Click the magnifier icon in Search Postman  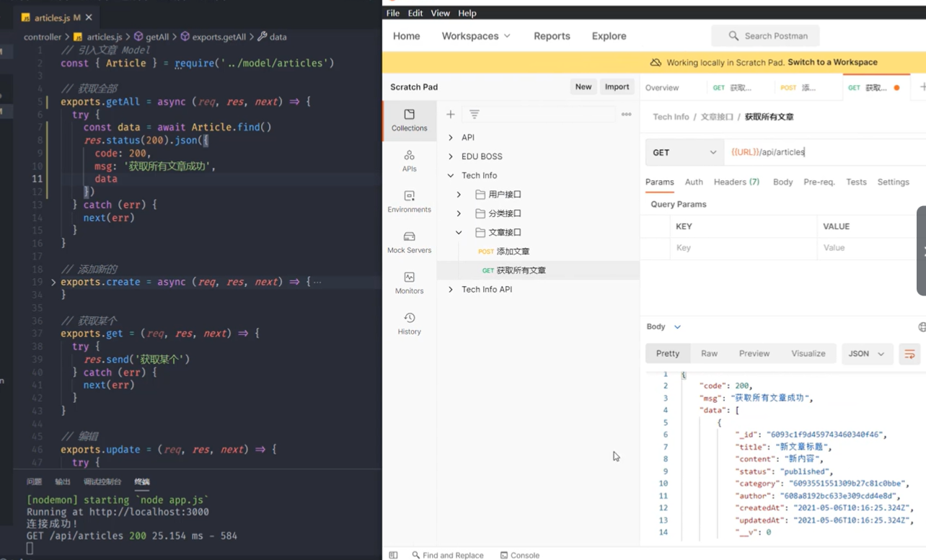click(733, 36)
